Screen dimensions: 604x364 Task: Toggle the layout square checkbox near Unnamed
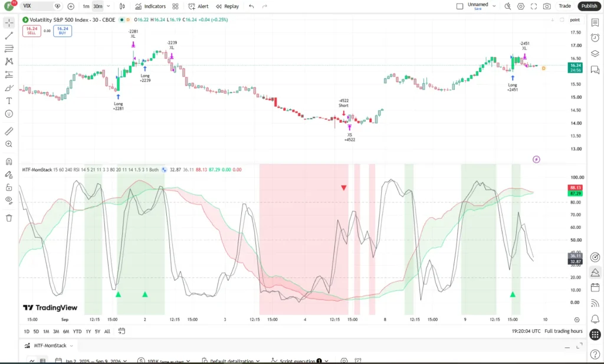pyautogui.click(x=459, y=6)
